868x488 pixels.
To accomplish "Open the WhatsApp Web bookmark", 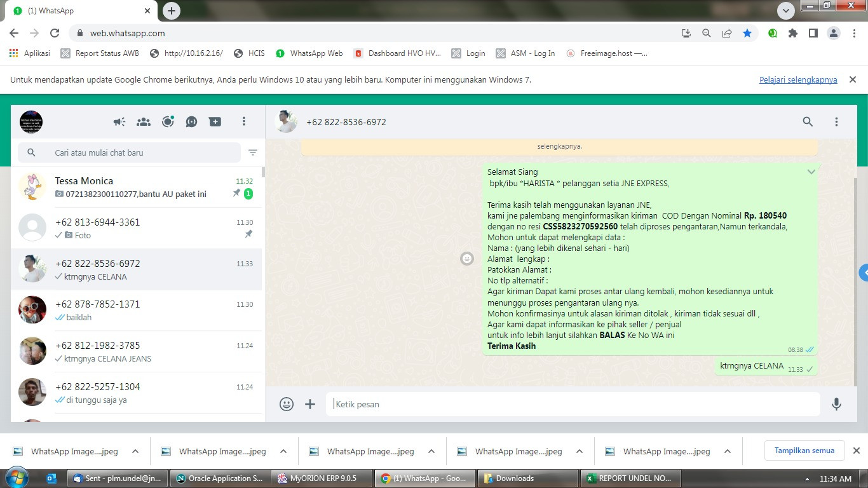I will point(309,53).
